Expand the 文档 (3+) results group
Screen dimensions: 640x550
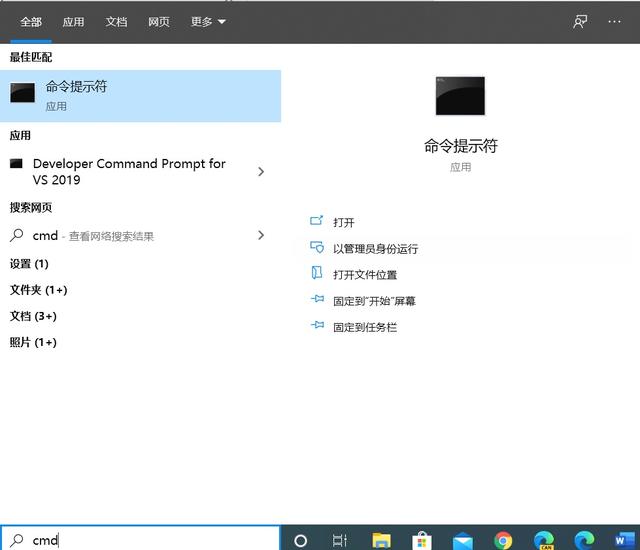pos(33,316)
